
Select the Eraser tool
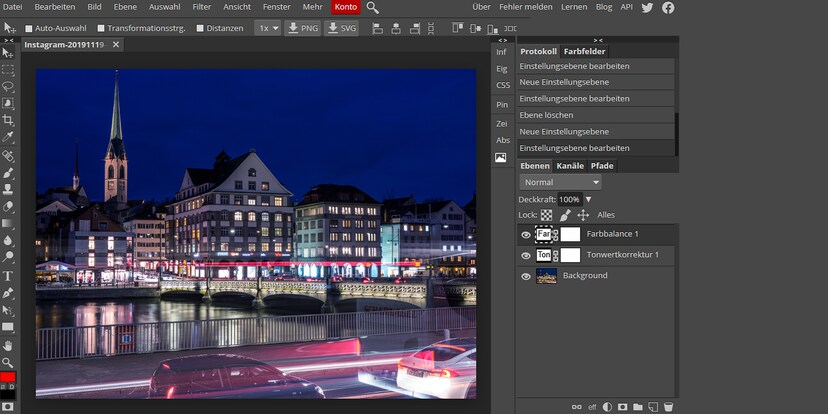(8, 206)
